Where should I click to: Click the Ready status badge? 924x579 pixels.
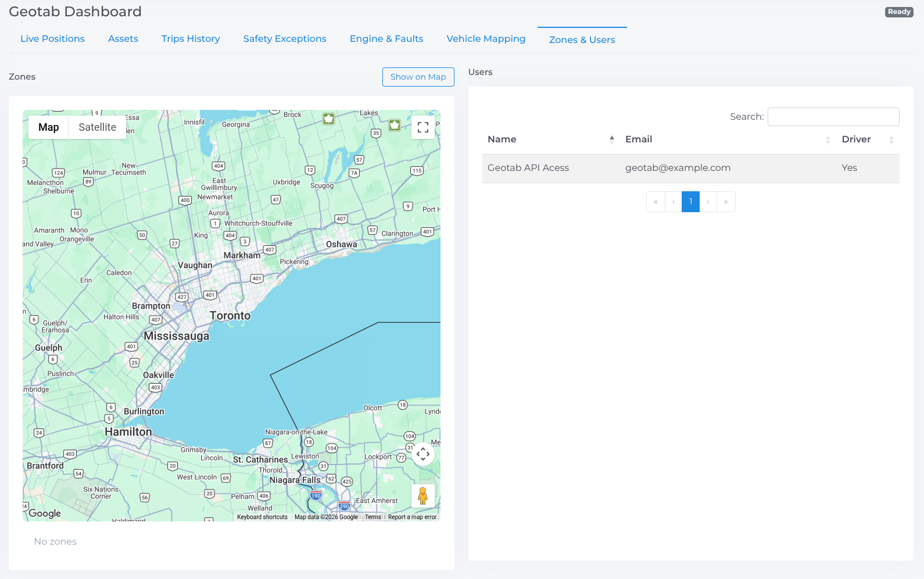click(x=899, y=12)
